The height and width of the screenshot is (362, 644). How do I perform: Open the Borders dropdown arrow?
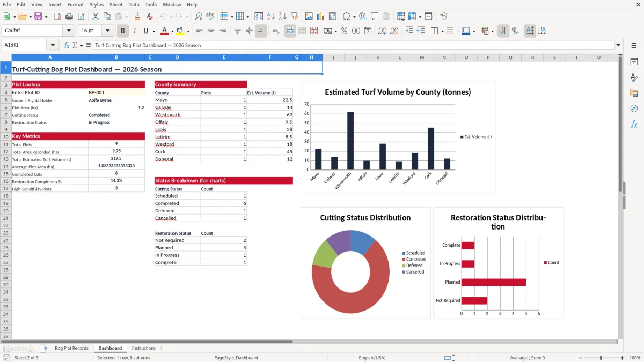[442, 31]
